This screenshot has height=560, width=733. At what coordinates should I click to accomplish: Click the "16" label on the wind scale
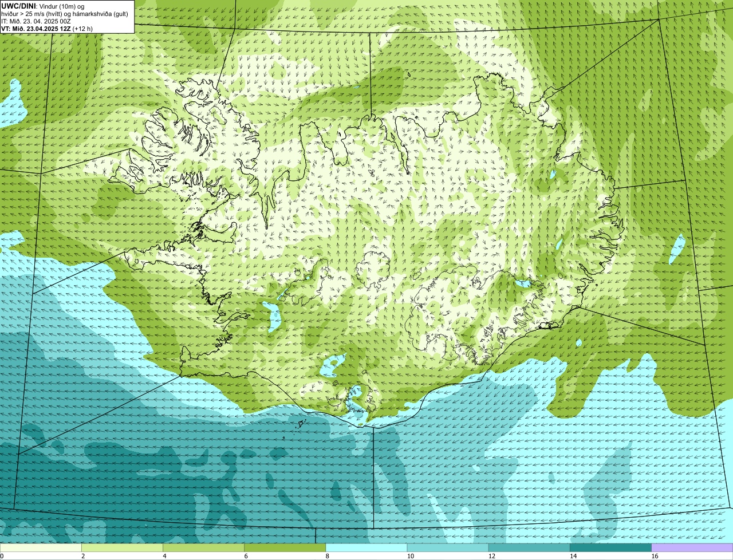point(654,556)
